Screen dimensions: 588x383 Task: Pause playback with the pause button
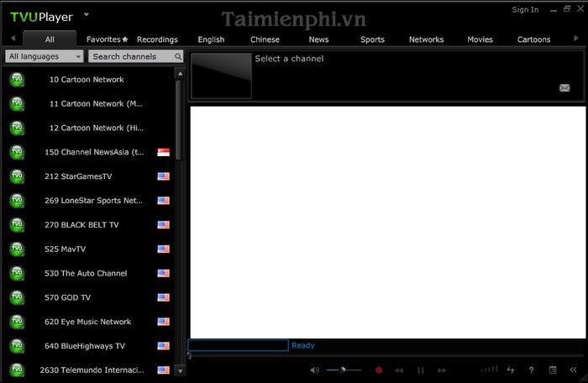coord(421,370)
